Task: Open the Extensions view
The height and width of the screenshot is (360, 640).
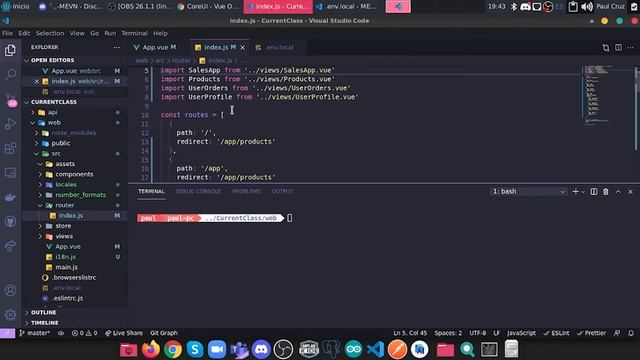Action: 10,148
